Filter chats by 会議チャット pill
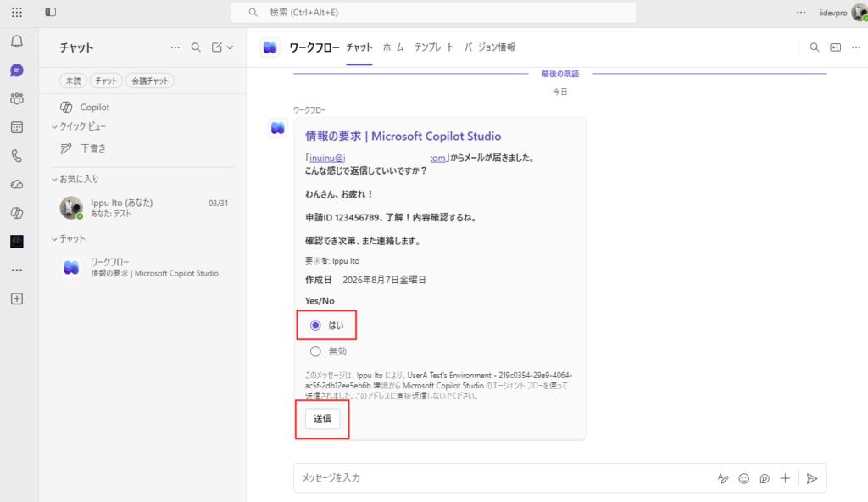This screenshot has width=868, height=502. pyautogui.click(x=150, y=81)
